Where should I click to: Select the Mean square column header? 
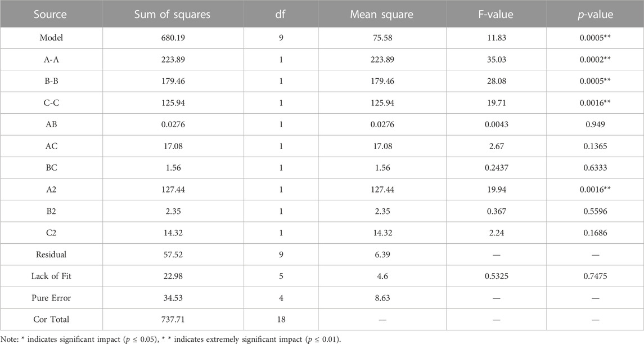pos(381,15)
